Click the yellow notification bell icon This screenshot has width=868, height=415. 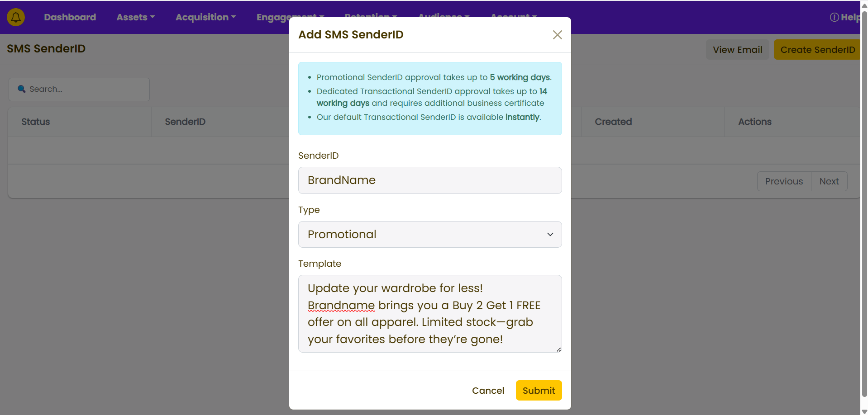pyautogui.click(x=16, y=17)
